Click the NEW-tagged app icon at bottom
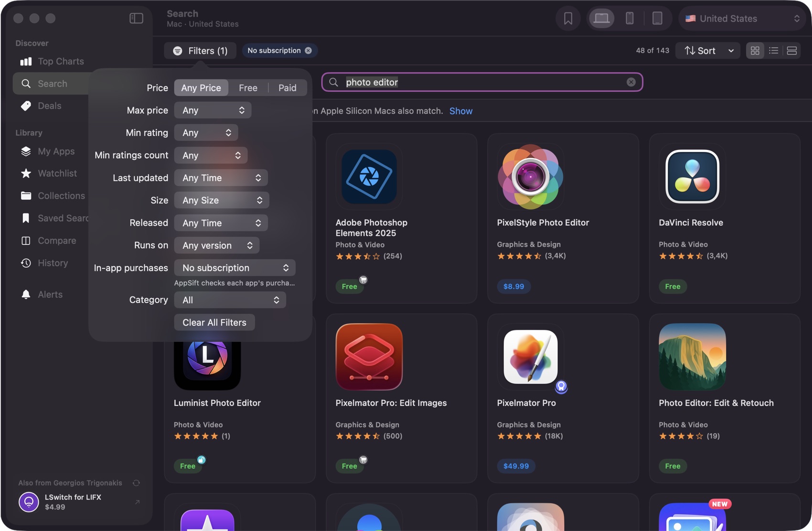Screen dimensions: 812x531 [692, 517]
